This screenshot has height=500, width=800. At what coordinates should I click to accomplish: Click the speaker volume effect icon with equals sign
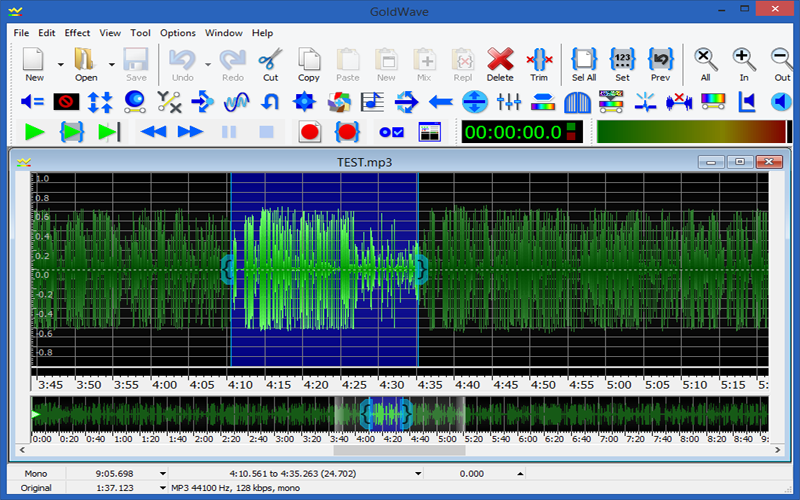pos(32,102)
